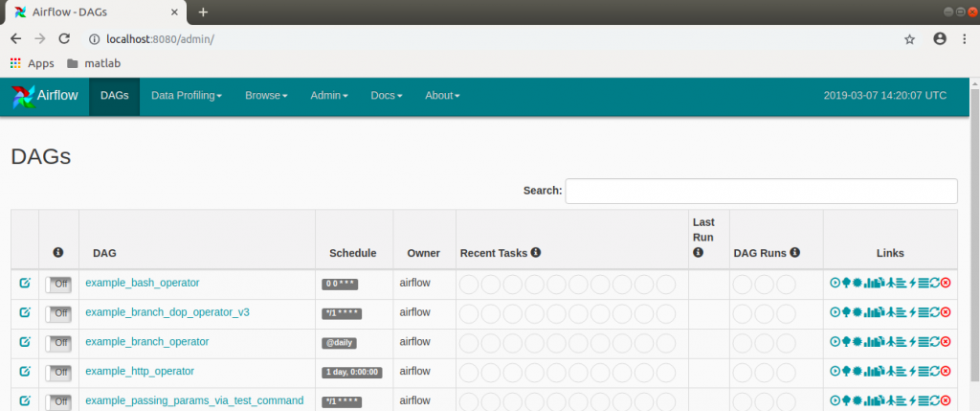This screenshot has width=980, height=411.
Task: Delete the example_http_operator DAG
Action: (x=946, y=371)
